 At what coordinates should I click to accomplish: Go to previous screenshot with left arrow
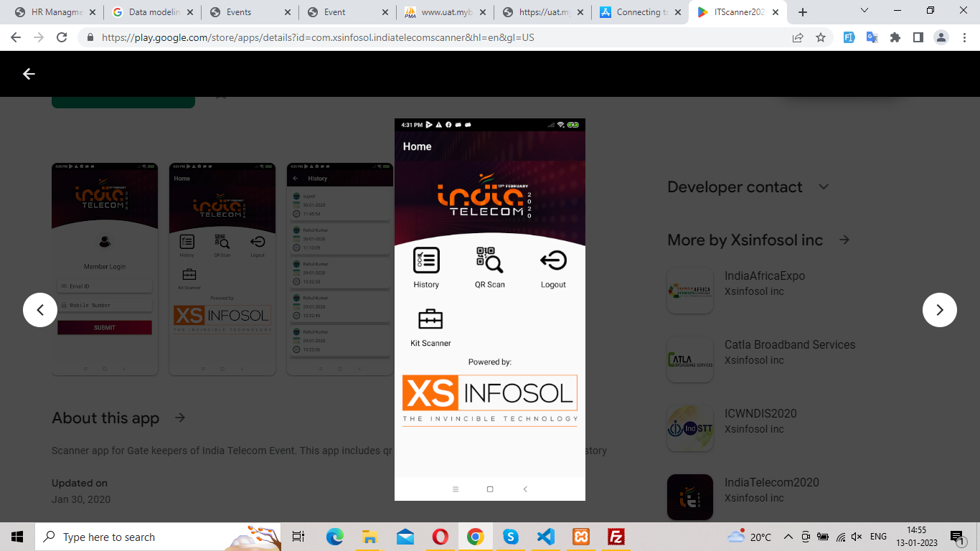point(40,310)
